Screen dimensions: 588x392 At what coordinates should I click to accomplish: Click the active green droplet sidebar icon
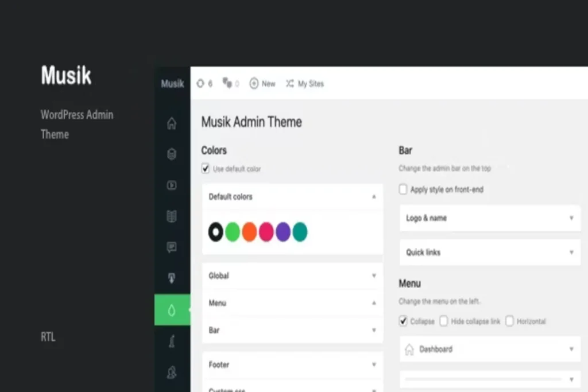tap(172, 310)
